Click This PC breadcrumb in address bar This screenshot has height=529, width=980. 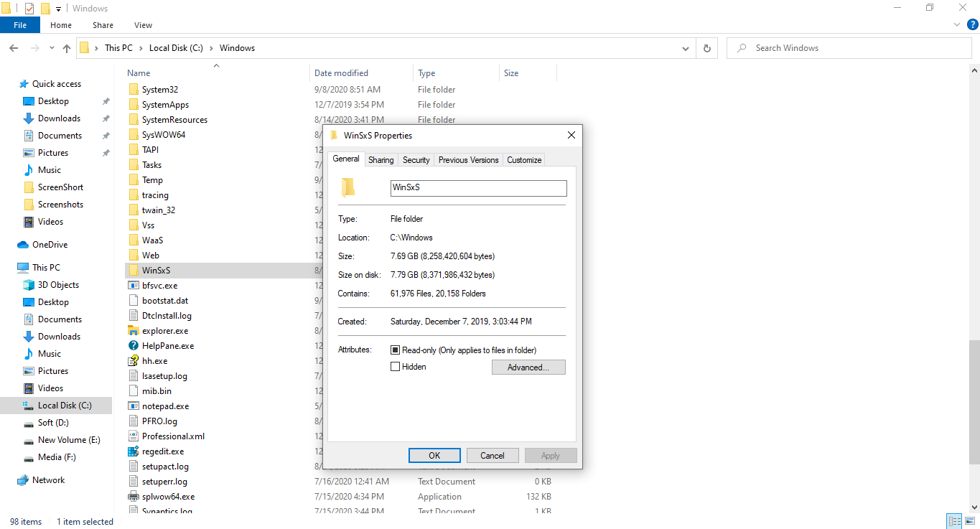tap(118, 48)
